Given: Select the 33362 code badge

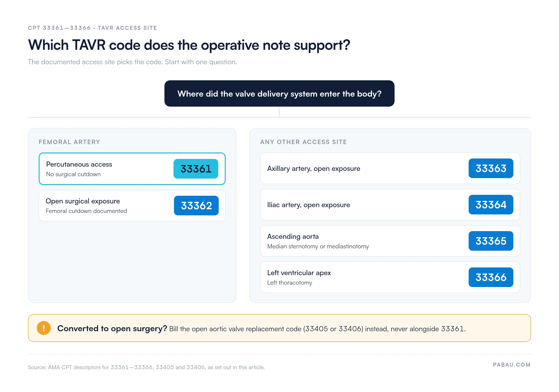Looking at the screenshot, I should (196, 205).
